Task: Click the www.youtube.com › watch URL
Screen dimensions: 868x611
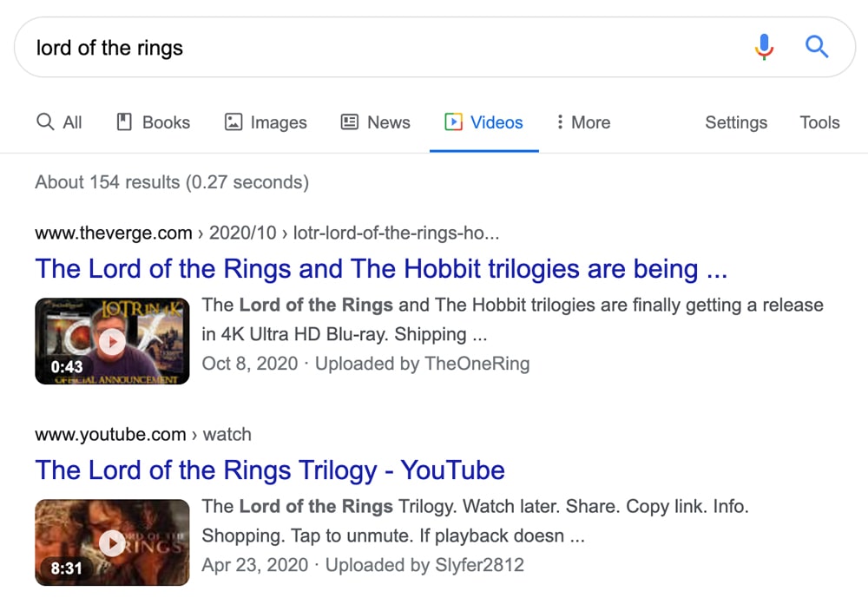Action: click(143, 434)
